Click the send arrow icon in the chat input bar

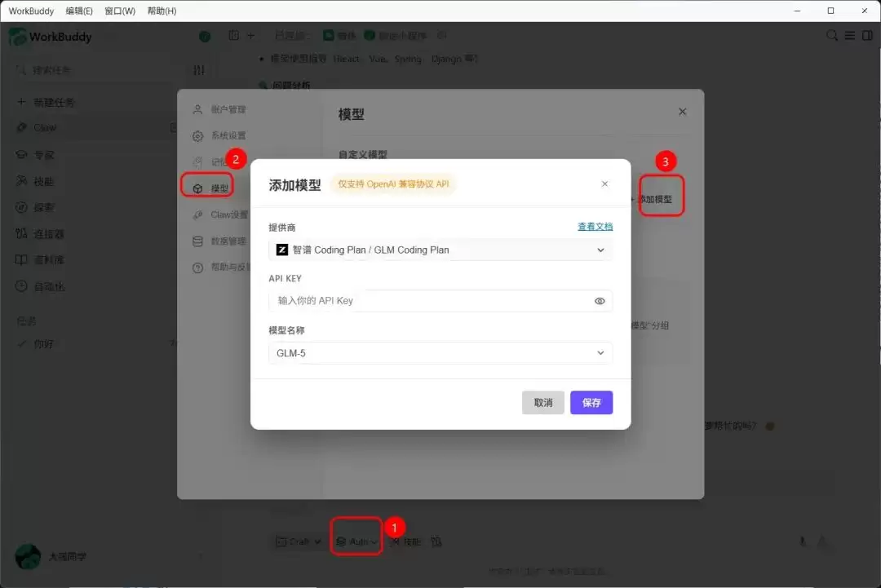click(822, 542)
